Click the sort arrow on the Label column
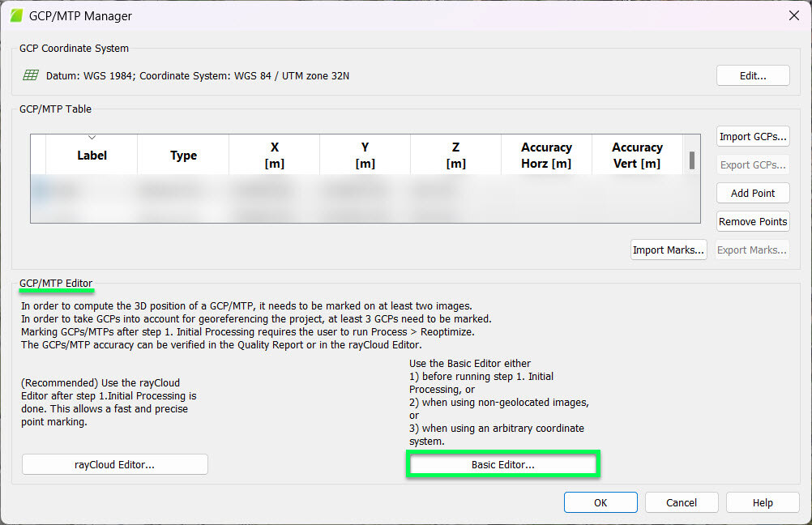The height and width of the screenshot is (525, 812). pyautogui.click(x=92, y=137)
